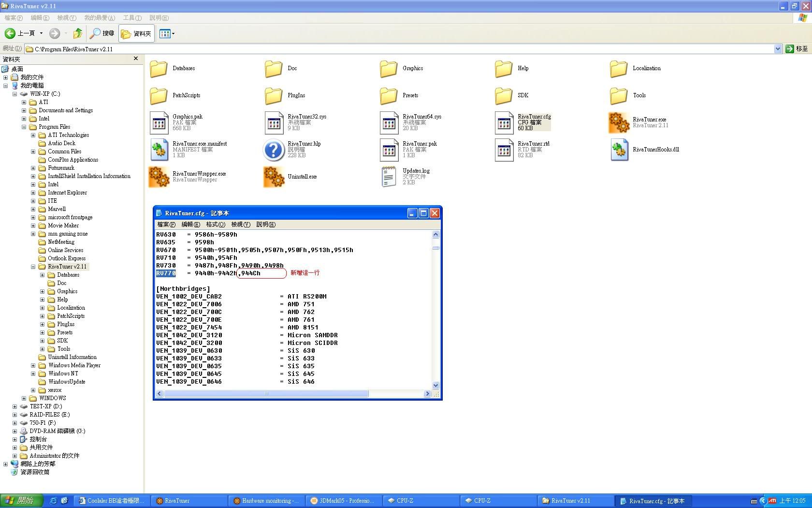Click Notepad horizontal scrollbar right arrow

click(x=427, y=394)
